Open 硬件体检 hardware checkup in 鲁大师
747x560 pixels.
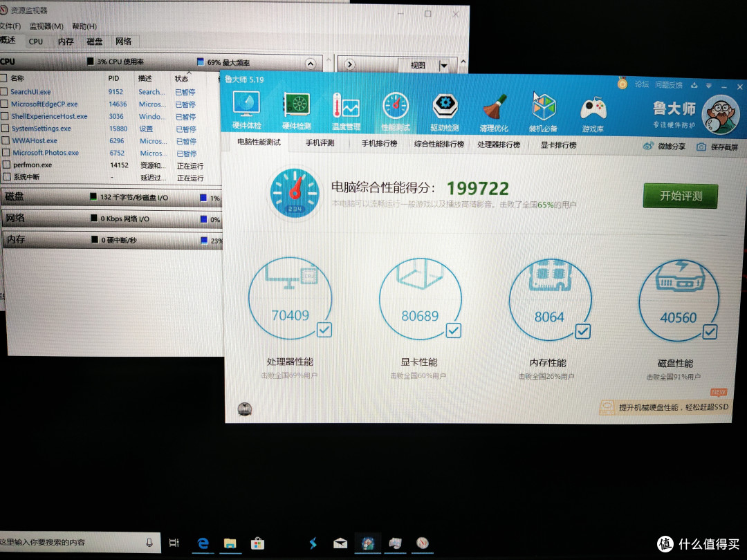click(246, 109)
